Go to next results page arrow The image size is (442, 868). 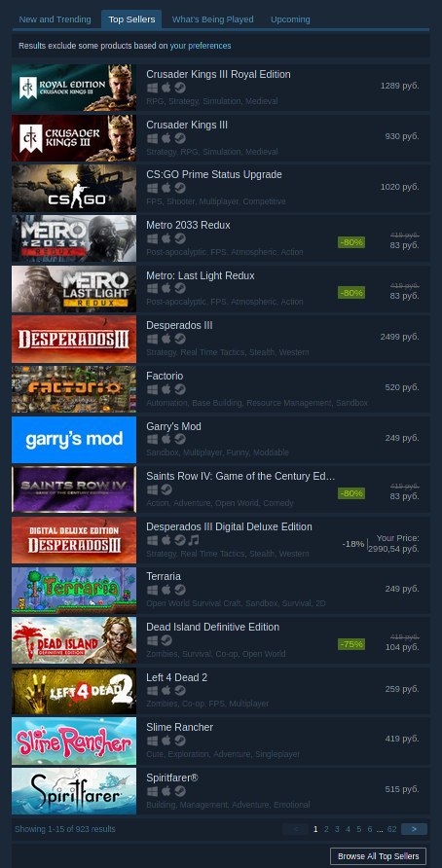pos(414,829)
